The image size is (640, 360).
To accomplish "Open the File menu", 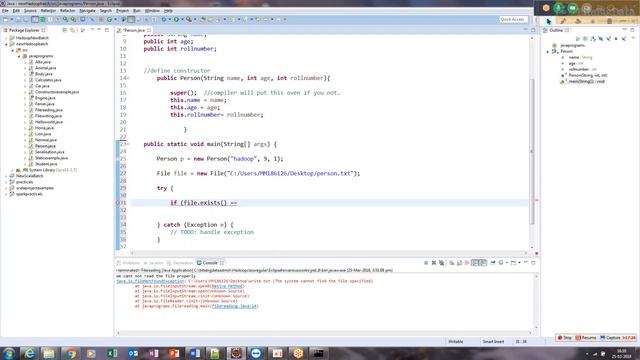I will 5,11.
